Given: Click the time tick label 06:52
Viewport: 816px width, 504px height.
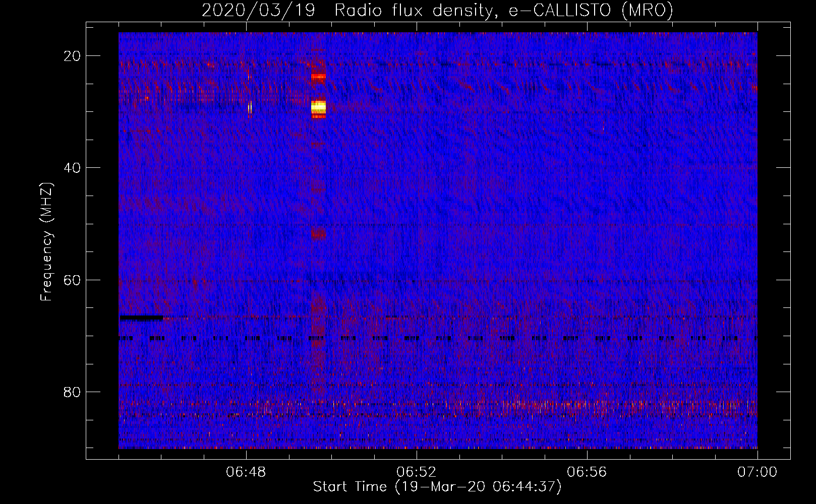Looking at the screenshot, I should tap(416, 472).
